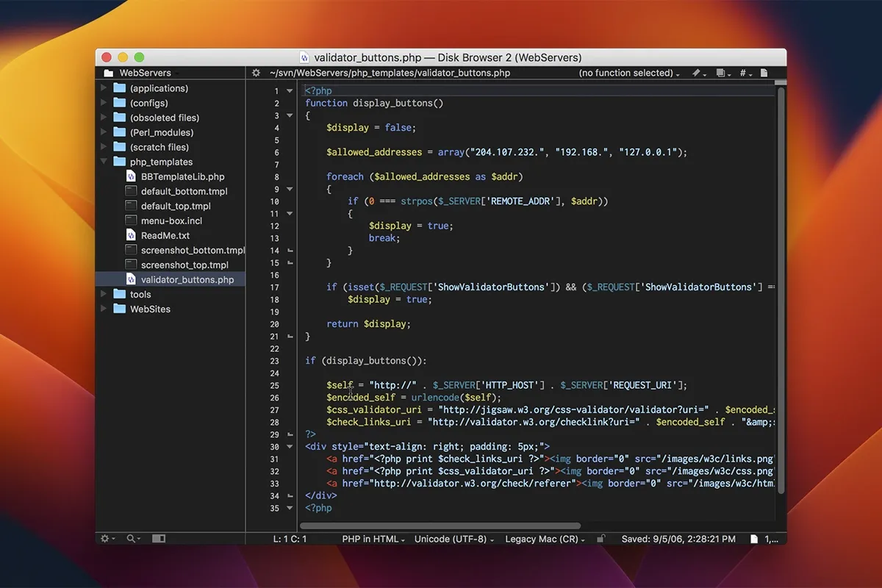Open the gear actions menu in the status bar
This screenshot has height=588, width=882.
point(104,539)
